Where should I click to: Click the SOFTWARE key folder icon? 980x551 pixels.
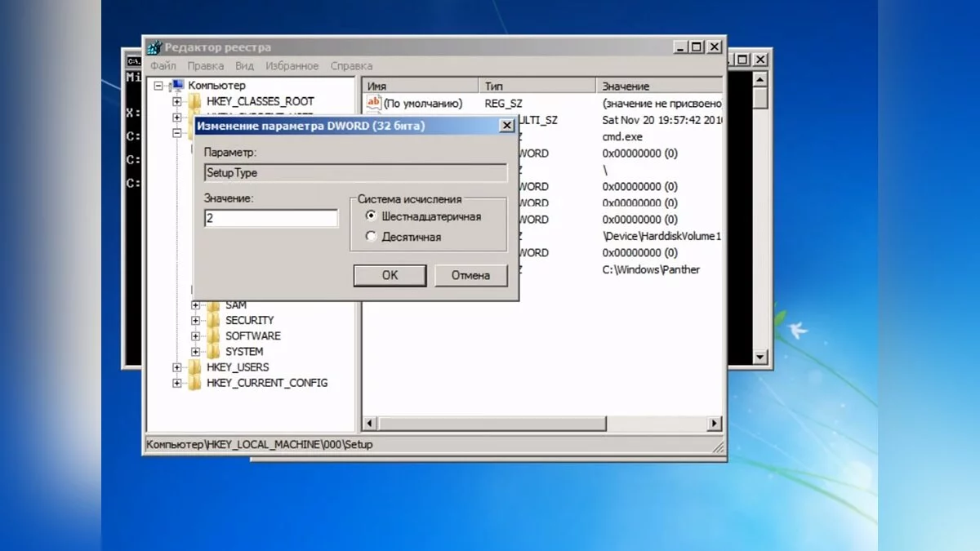click(213, 336)
